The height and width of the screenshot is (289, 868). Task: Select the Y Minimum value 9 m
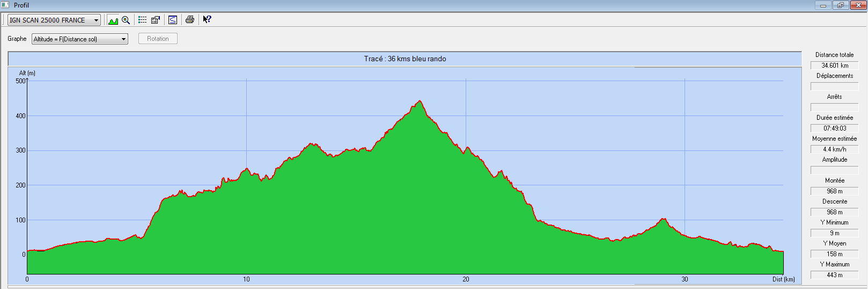click(835, 233)
